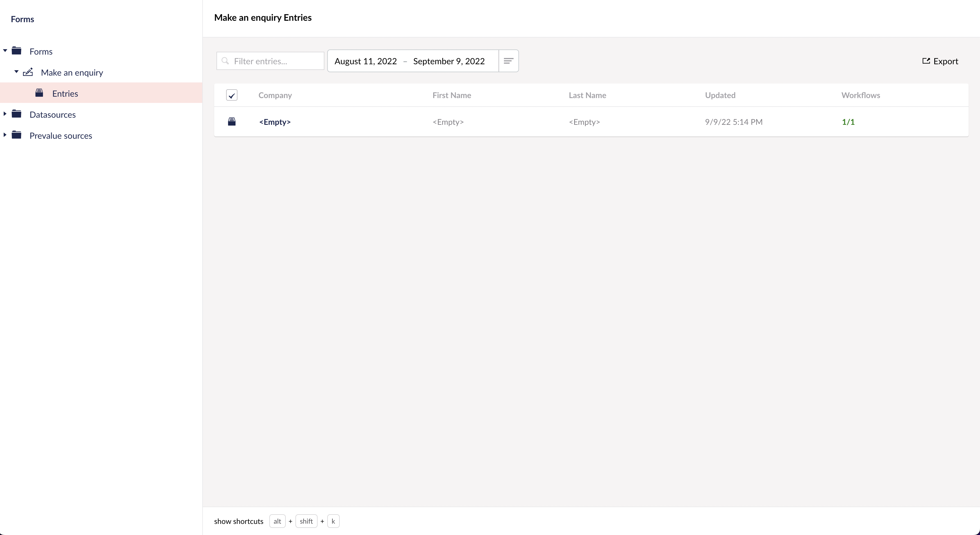This screenshot has height=535, width=980.
Task: Expand the Prevalue sources tree node
Action: tap(5, 135)
